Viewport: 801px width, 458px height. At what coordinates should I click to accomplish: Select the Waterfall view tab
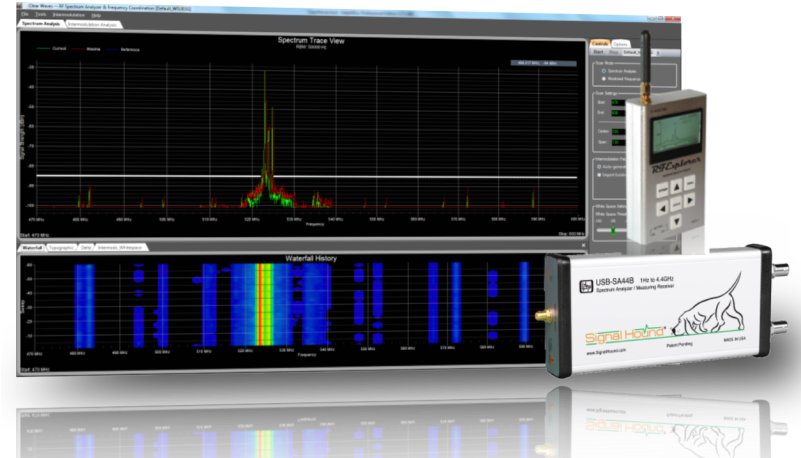(32, 248)
